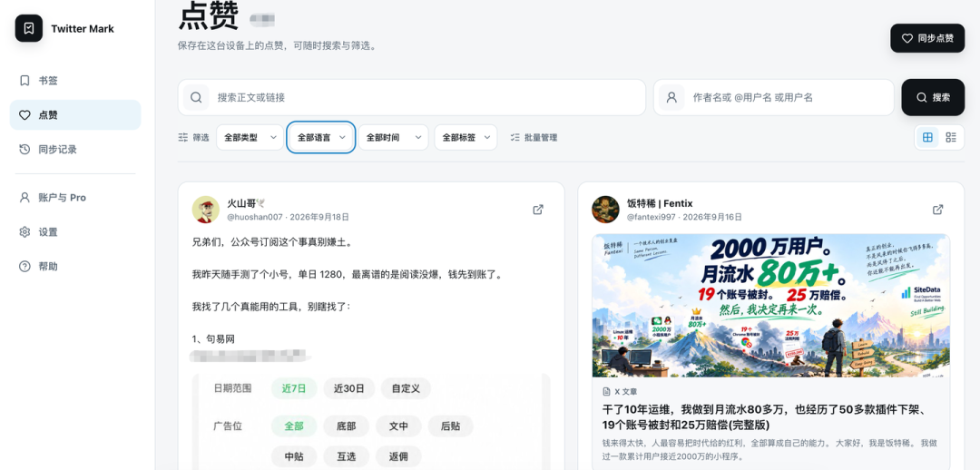
Task: Click the line 兄弟们，公众号订阅这个事真别嫌土。
Action: (272, 242)
